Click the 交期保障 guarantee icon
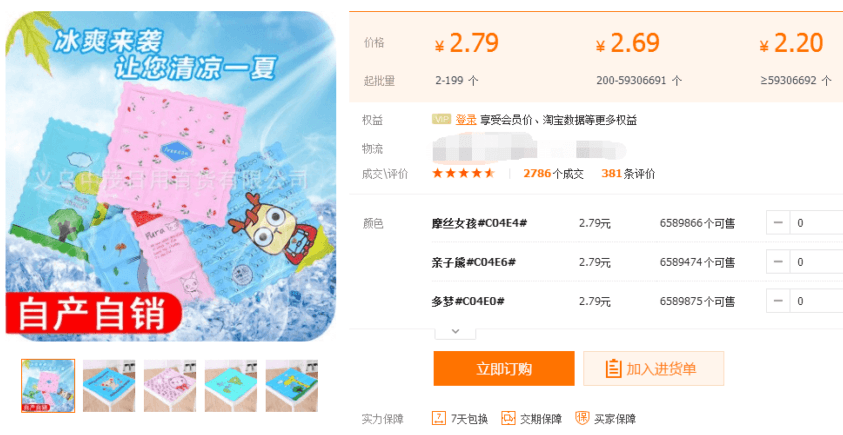The height and width of the screenshot is (435, 843). (x=508, y=418)
